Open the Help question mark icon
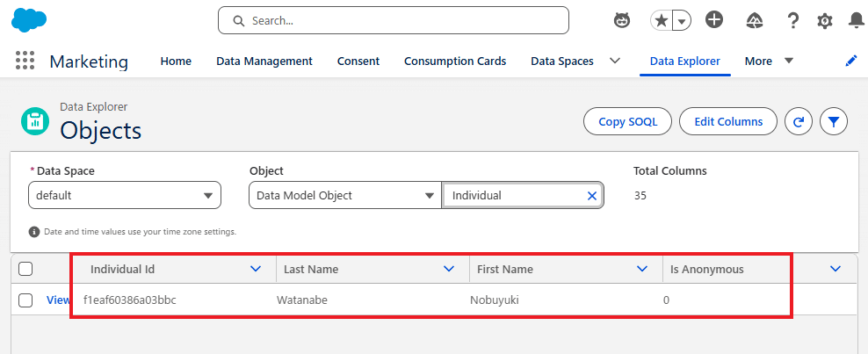Screen dimensions: 868x354 pos(792,21)
